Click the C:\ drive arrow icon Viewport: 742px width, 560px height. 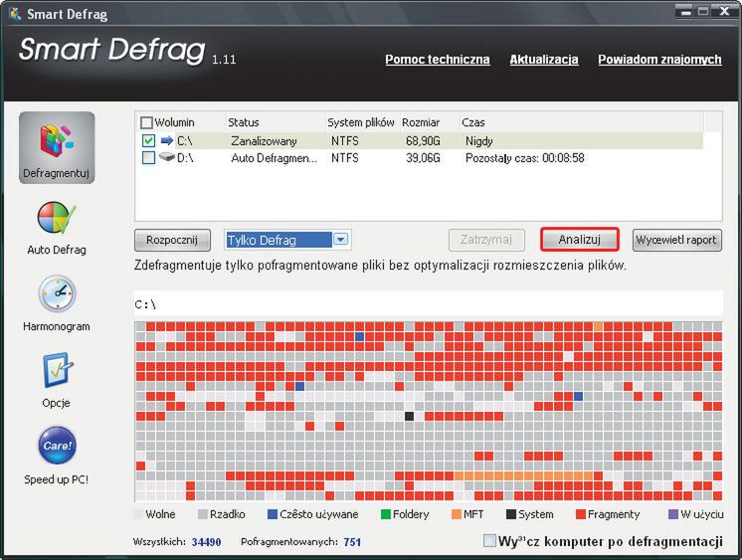point(166,140)
